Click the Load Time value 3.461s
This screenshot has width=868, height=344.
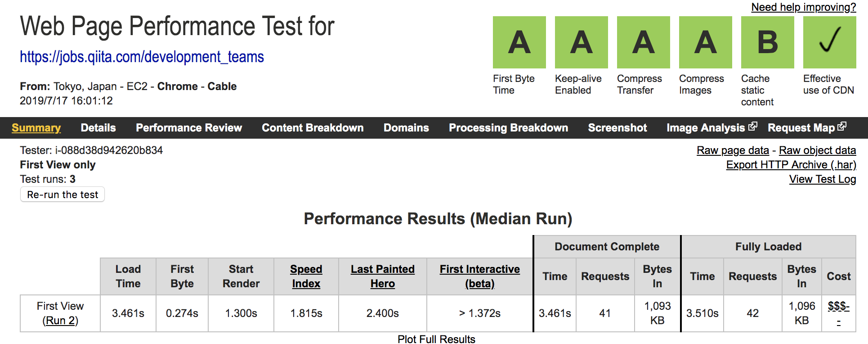click(128, 313)
